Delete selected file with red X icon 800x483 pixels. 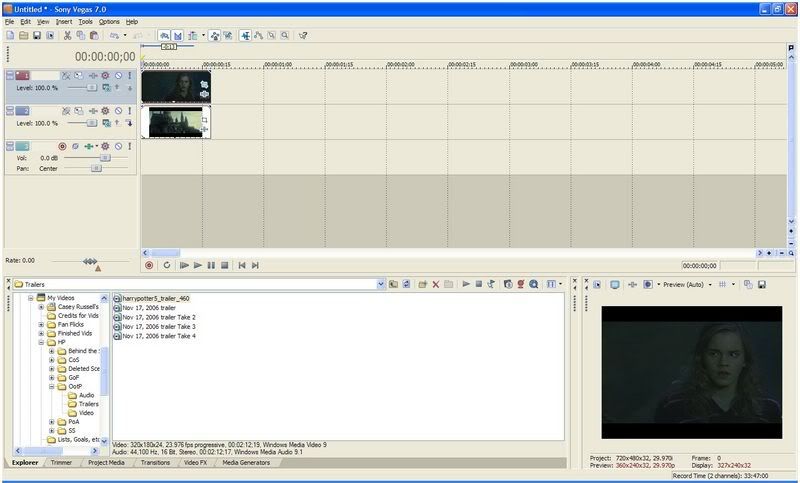(436, 284)
